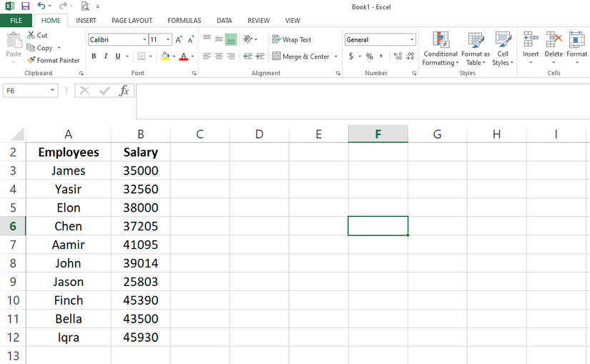
Task: Toggle Italic formatting
Action: [x=106, y=56]
